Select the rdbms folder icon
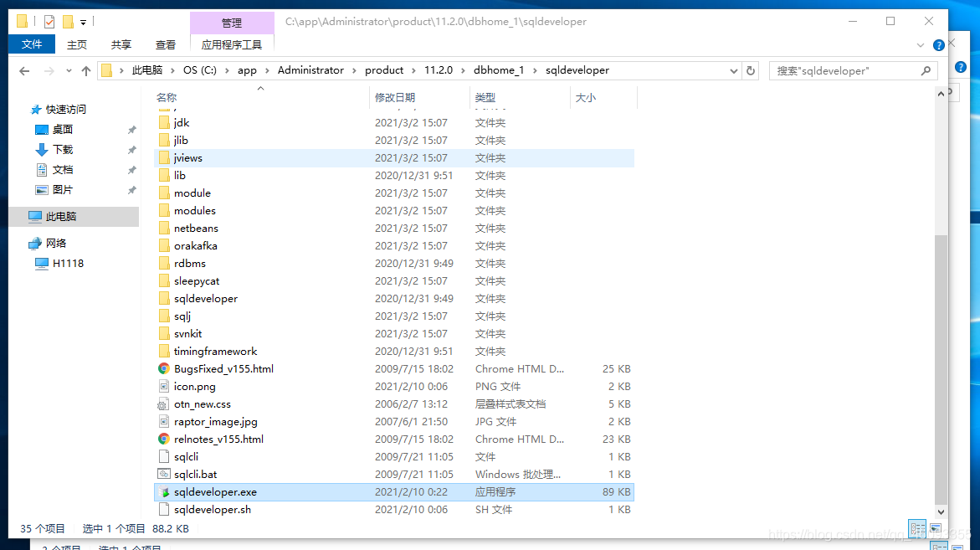The image size is (980, 550). click(164, 263)
